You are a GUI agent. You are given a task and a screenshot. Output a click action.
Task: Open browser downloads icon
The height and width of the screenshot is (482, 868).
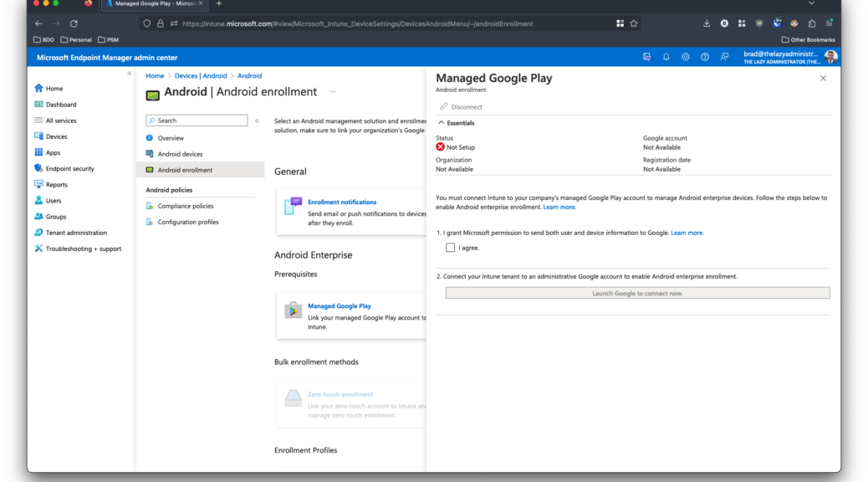tap(707, 23)
